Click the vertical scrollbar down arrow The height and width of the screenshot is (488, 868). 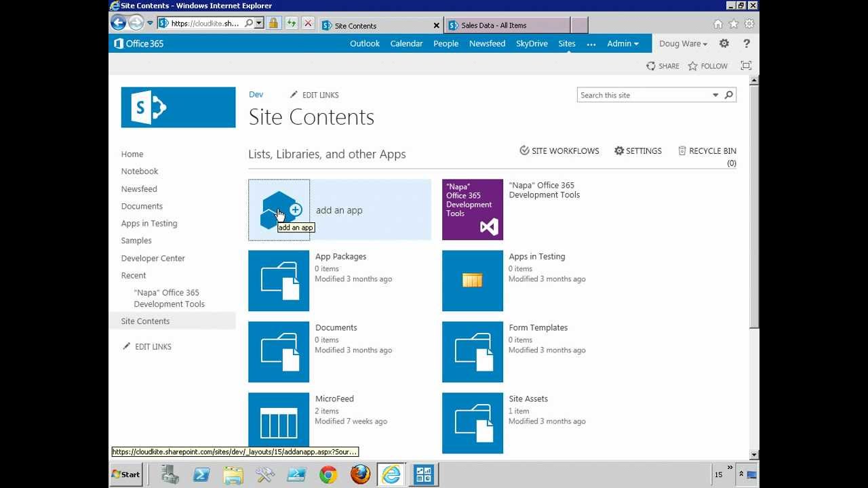tap(754, 455)
